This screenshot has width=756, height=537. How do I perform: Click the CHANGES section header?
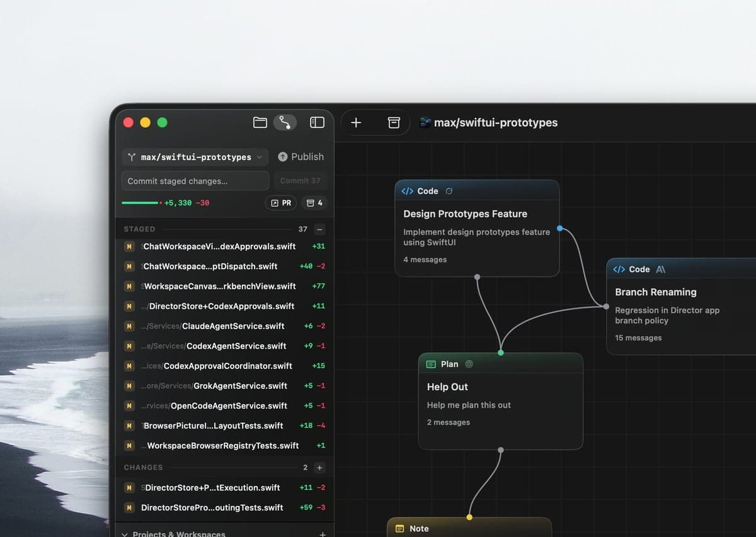pyautogui.click(x=143, y=468)
